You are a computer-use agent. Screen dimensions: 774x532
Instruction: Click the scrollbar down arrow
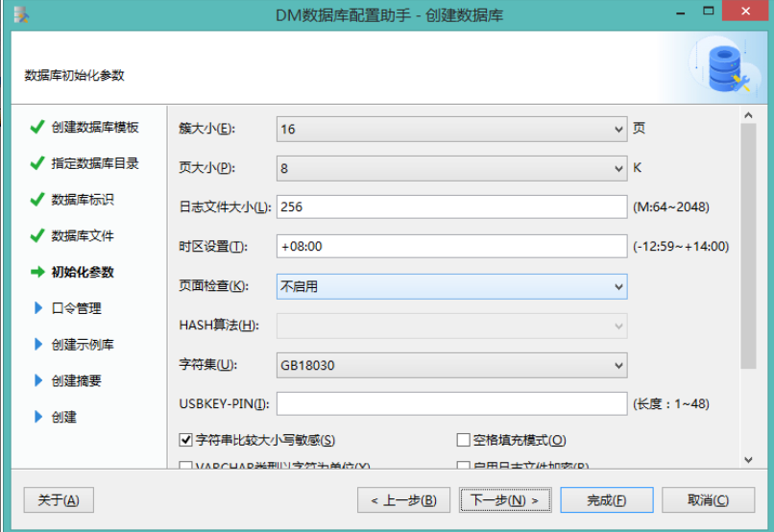[748, 460]
